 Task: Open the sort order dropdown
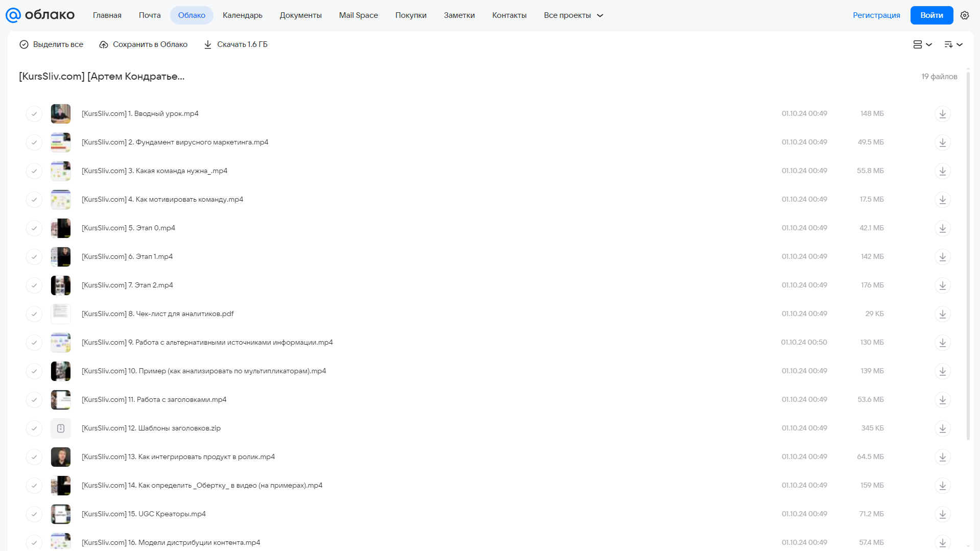pos(953,44)
